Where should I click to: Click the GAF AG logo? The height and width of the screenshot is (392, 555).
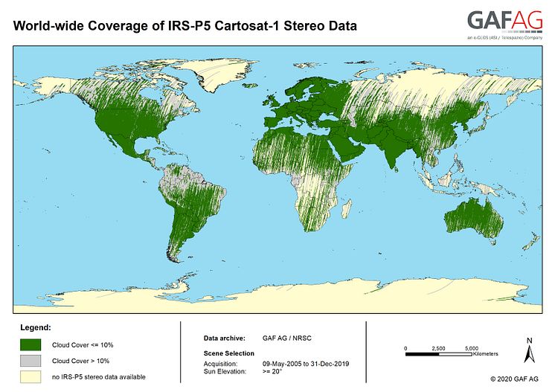click(504, 20)
